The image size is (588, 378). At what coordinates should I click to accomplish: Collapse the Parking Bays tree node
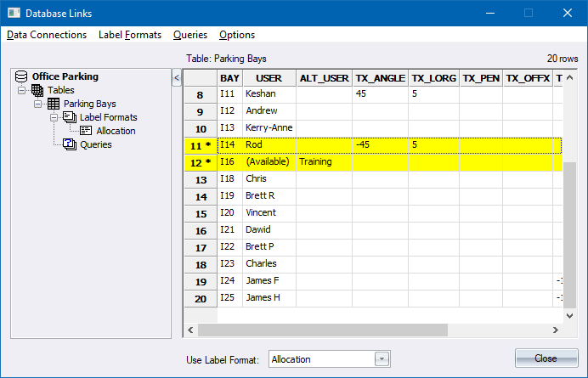pyautogui.click(x=38, y=104)
